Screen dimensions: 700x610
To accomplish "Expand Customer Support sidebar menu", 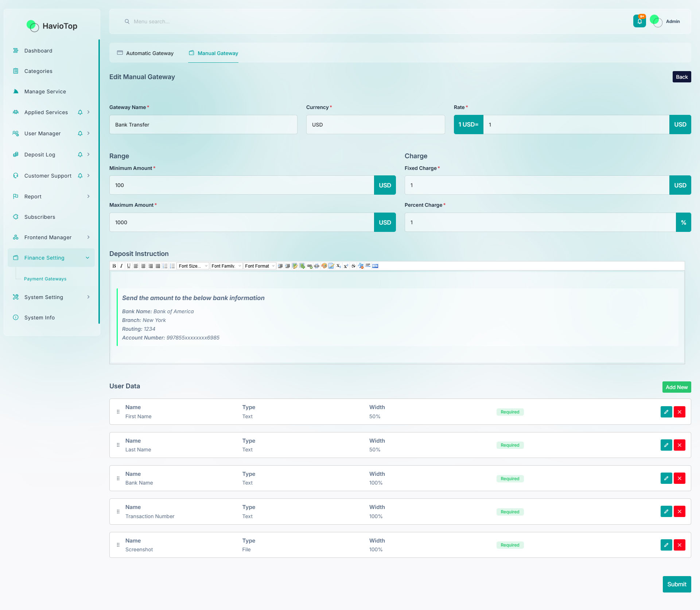I will tap(51, 176).
